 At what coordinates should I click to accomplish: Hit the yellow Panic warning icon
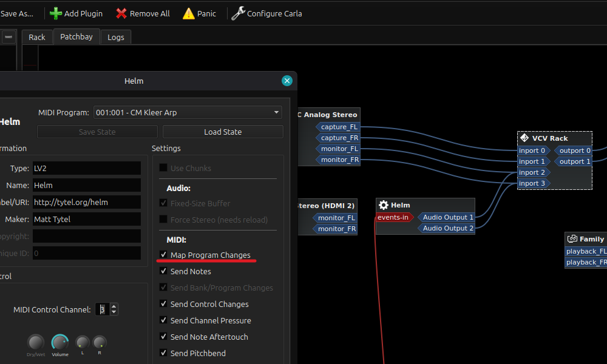(189, 13)
